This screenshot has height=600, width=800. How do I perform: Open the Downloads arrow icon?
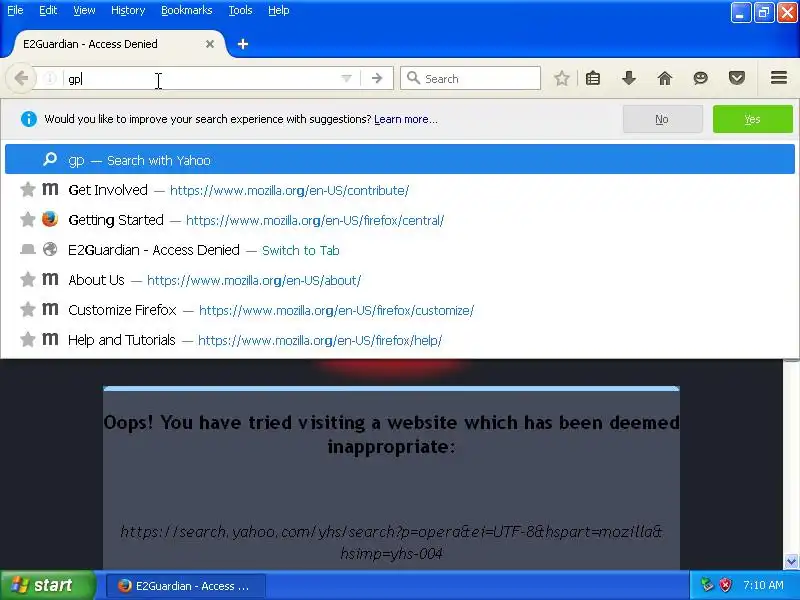[629, 79]
